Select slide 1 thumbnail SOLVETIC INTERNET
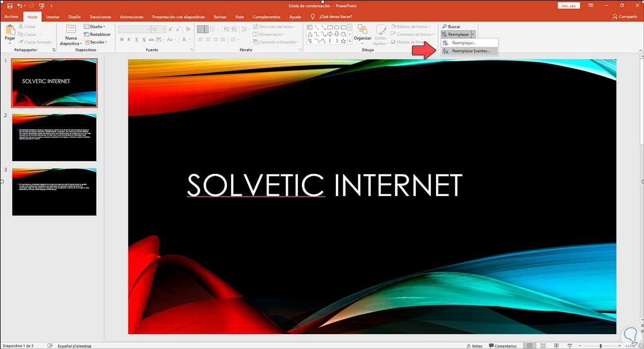Screen dimensions: 644x349 coord(54,83)
